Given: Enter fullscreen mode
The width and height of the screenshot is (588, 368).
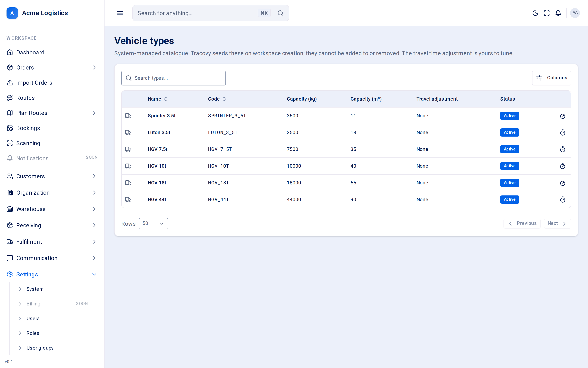Looking at the screenshot, I should 547,13.
